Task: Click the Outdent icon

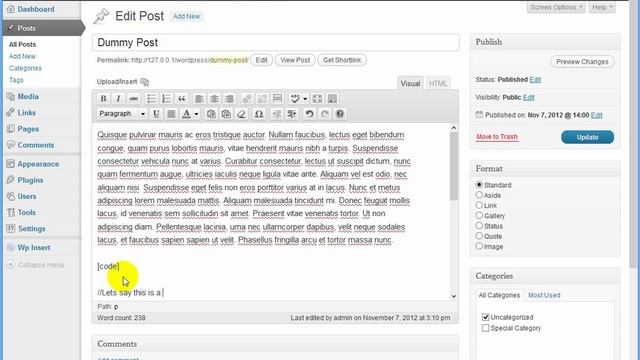Action: click(277, 114)
